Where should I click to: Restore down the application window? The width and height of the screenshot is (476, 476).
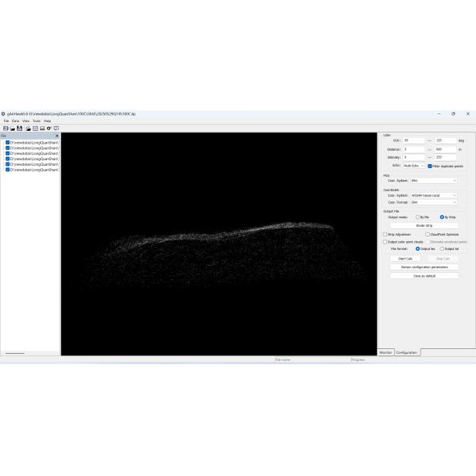[x=453, y=113]
